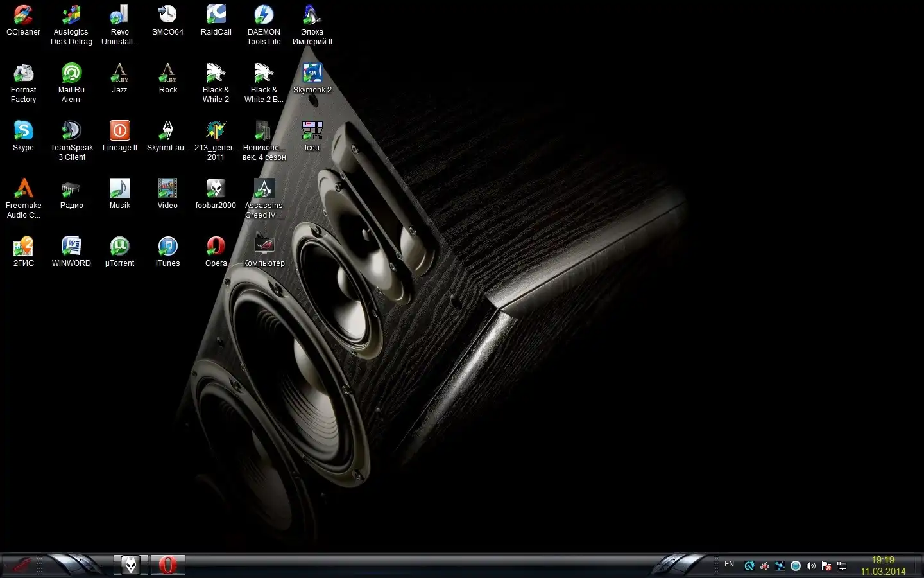Click the foobar2000 taskbar button

tap(131, 565)
